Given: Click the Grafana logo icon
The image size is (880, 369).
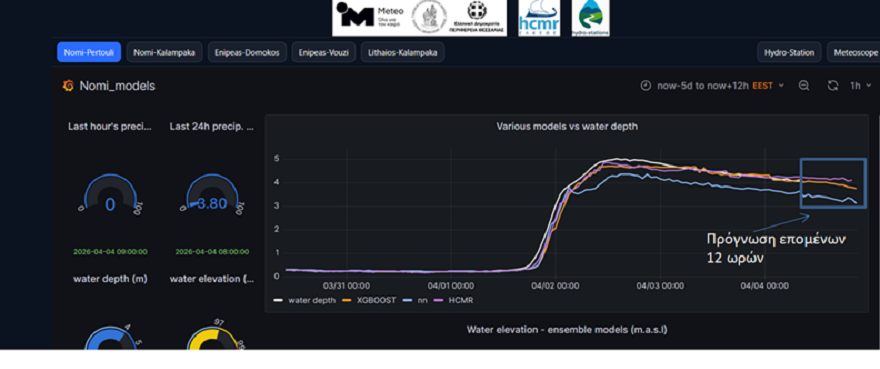Looking at the screenshot, I should click(68, 86).
